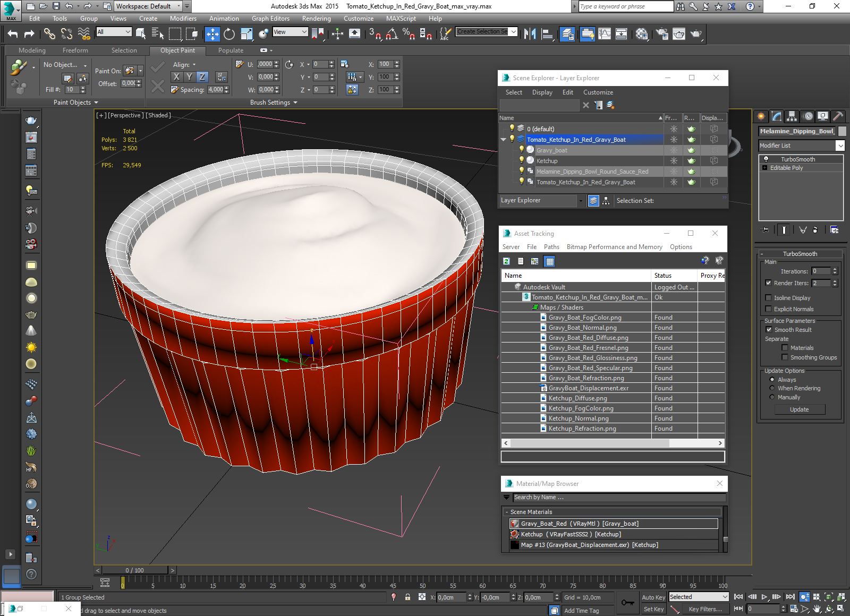This screenshot has width=850, height=616.
Task: Enable the Explicit Normals checkbox
Action: [x=768, y=309]
